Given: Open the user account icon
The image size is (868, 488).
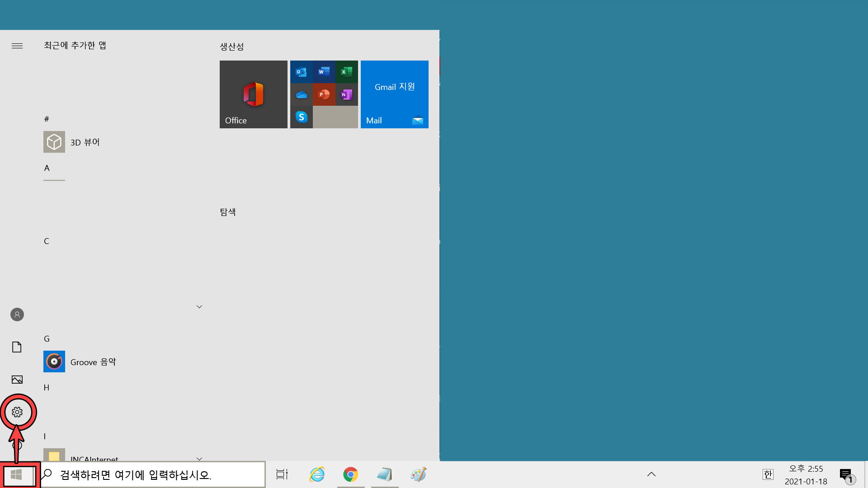Looking at the screenshot, I should pyautogui.click(x=17, y=314).
